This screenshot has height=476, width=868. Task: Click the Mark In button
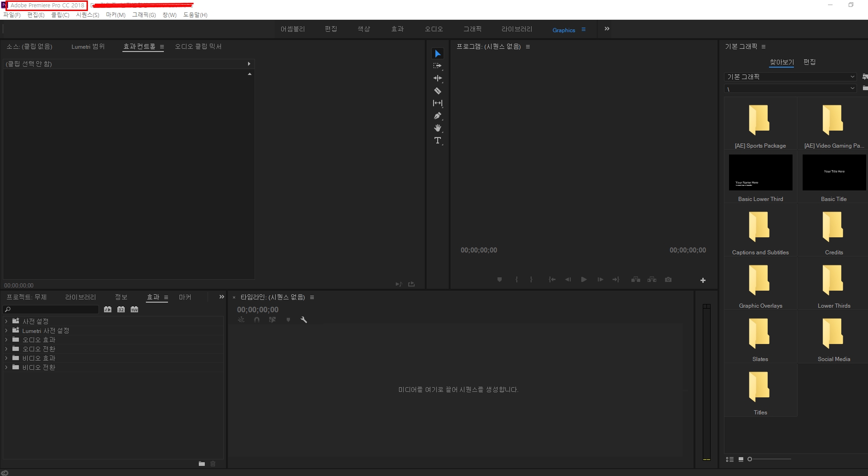click(516, 280)
